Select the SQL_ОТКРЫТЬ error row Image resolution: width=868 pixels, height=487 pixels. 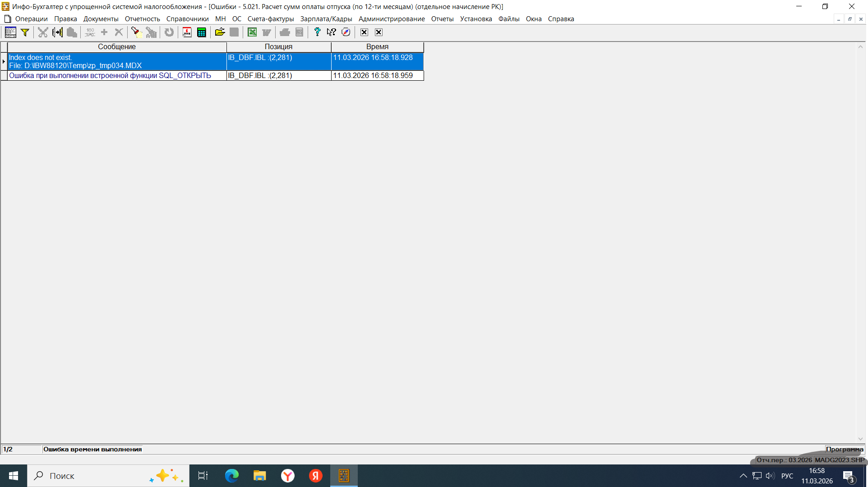110,76
